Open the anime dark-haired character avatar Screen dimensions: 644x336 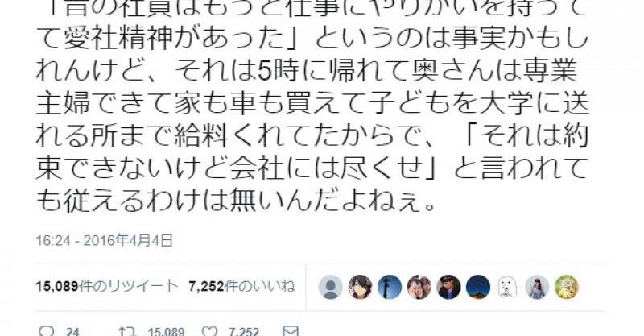(x=360, y=287)
